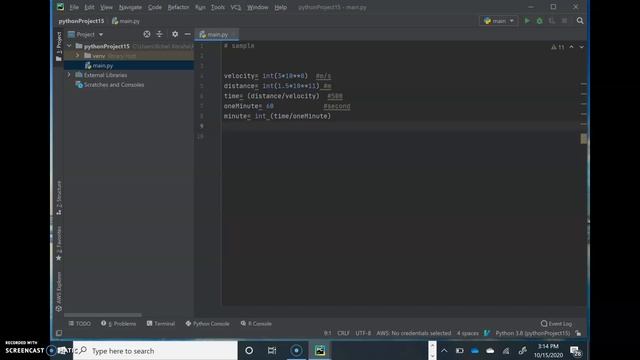Collapse all in Project panel header
640x360 pixels.
(160, 34)
